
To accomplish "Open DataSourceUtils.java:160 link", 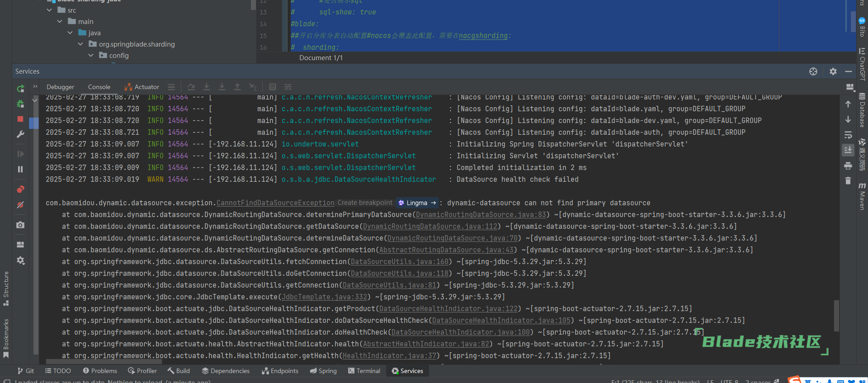I will [x=400, y=262].
